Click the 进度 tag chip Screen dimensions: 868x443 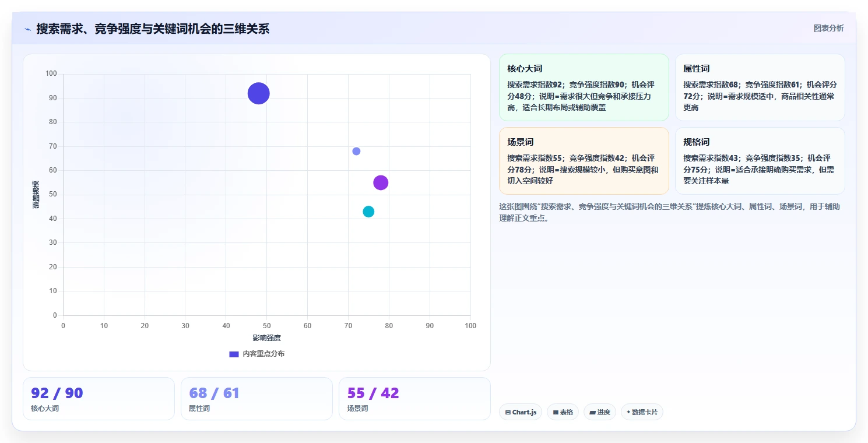tap(599, 412)
